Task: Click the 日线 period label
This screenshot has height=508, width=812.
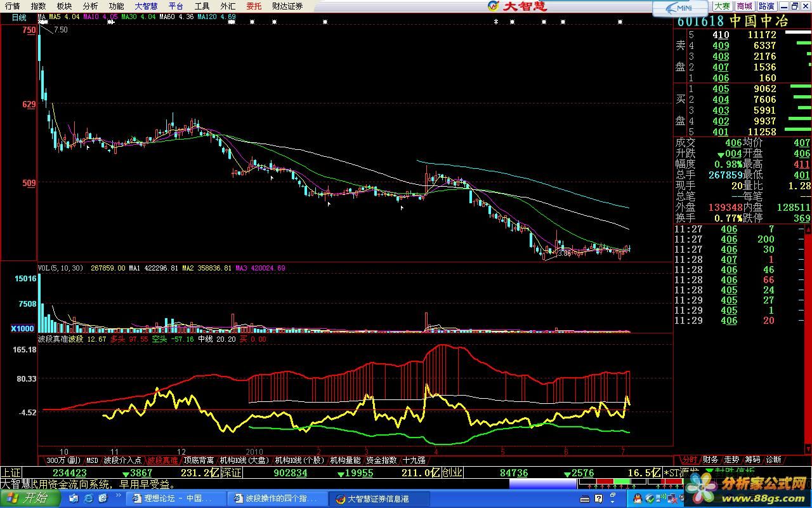Action: tap(19, 17)
